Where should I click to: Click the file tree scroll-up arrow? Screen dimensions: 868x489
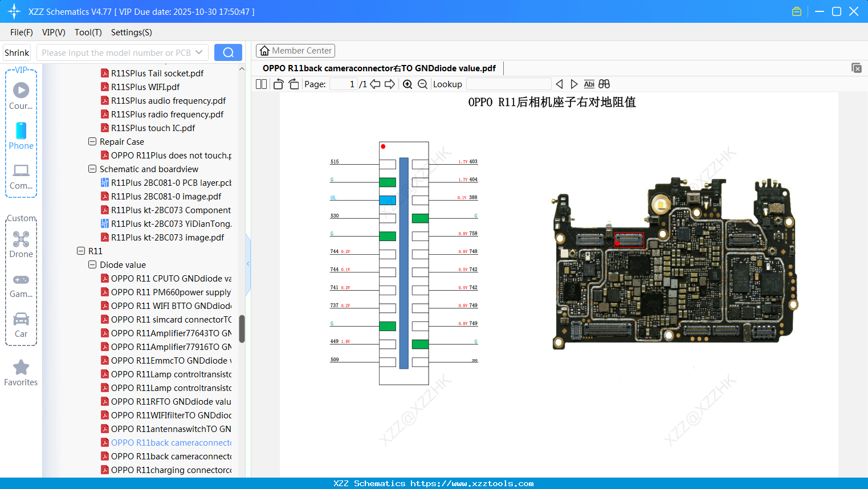coord(242,69)
